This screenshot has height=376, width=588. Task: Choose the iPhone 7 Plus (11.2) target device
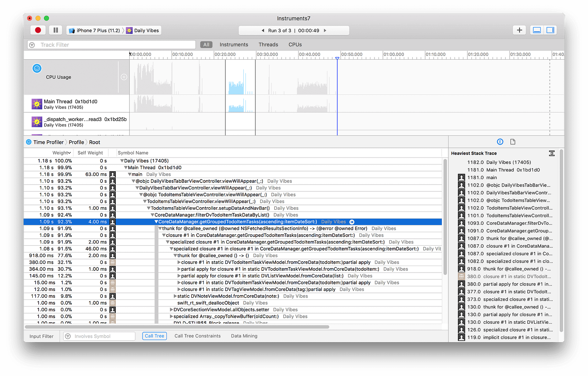coord(94,31)
